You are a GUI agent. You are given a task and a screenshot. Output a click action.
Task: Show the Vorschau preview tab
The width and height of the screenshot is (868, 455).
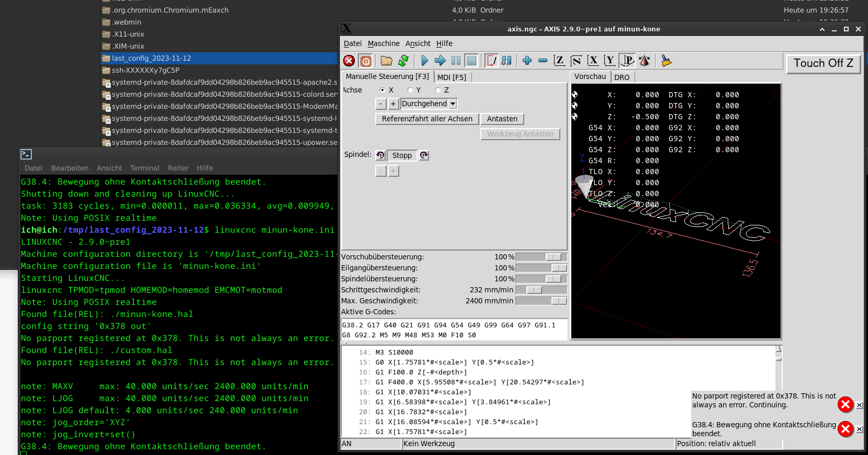[590, 76]
